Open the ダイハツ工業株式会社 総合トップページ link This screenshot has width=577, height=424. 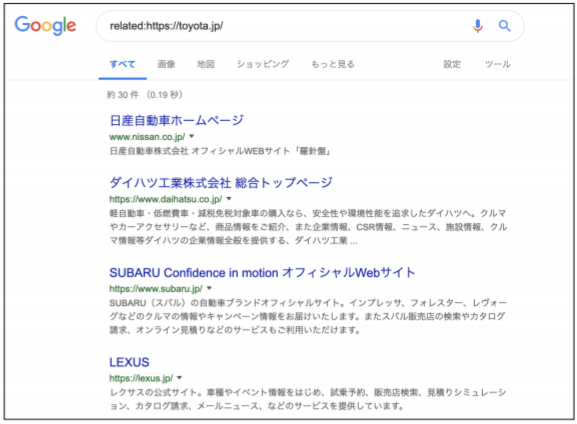coord(221,182)
